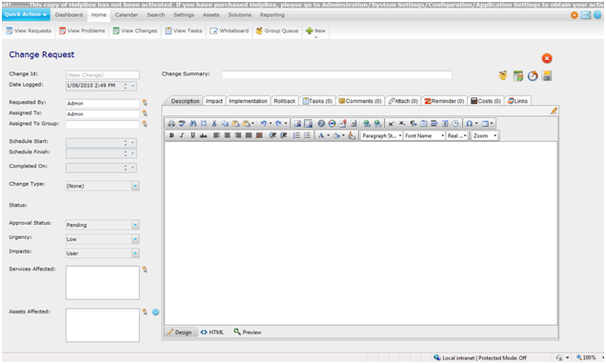Switch to the Comments (0) tab
The height and width of the screenshot is (364, 606).
pos(360,101)
